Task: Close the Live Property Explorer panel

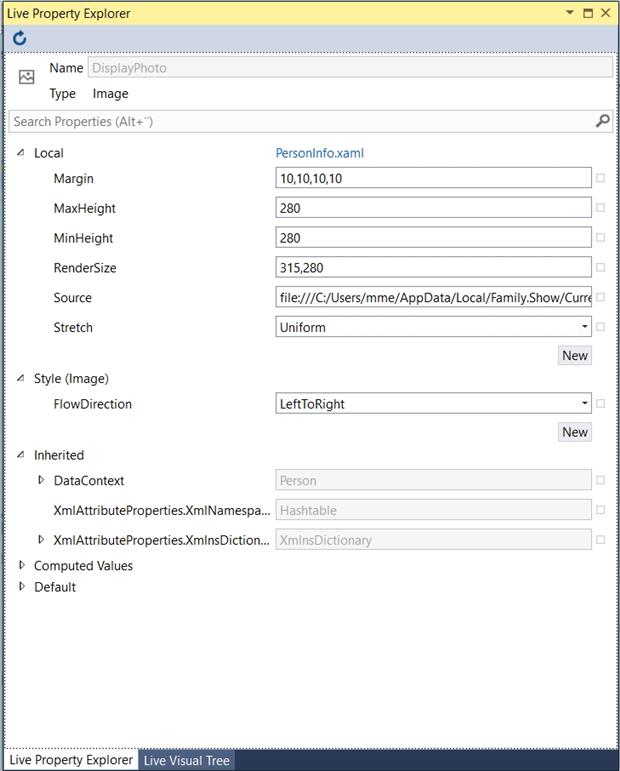Action: point(606,13)
